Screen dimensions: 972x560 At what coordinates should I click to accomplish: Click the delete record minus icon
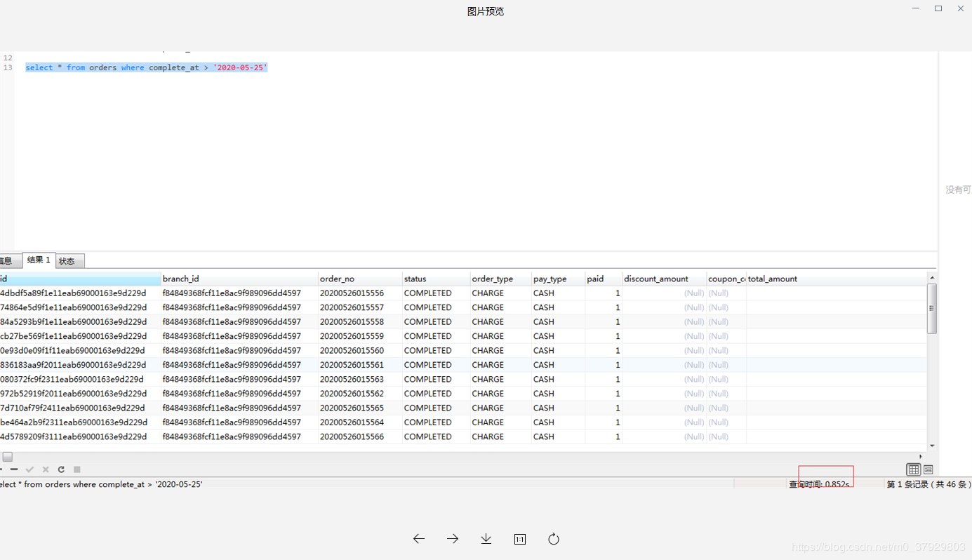click(14, 469)
